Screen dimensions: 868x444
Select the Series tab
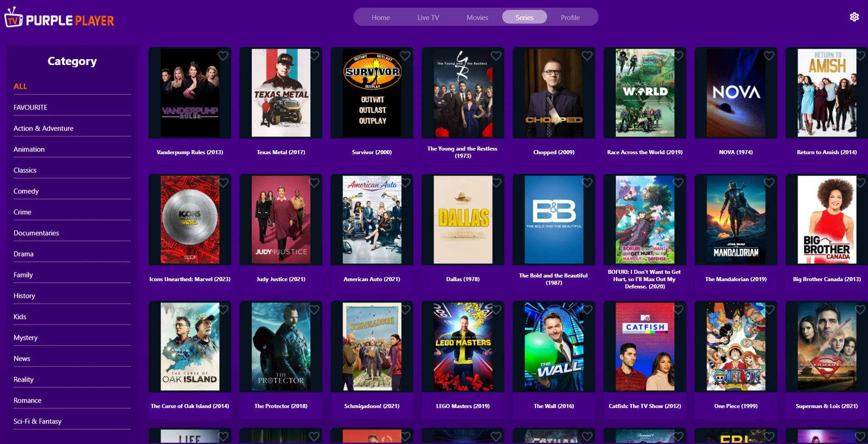coord(524,17)
